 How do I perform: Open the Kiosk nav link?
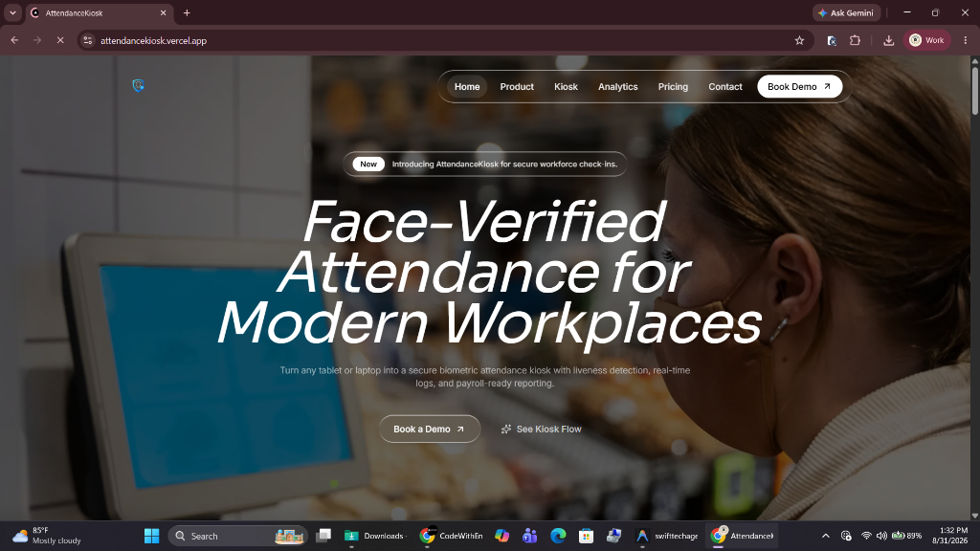click(x=566, y=87)
